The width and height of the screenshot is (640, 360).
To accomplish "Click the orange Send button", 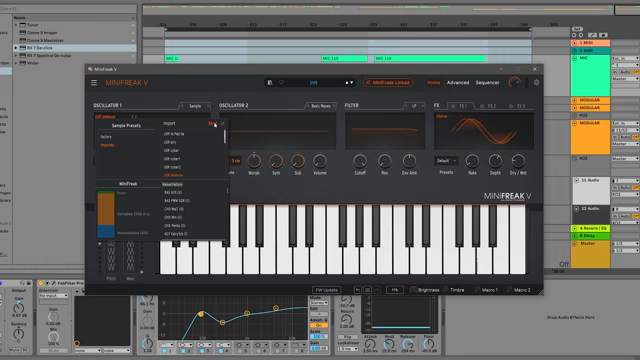I will point(212,123).
